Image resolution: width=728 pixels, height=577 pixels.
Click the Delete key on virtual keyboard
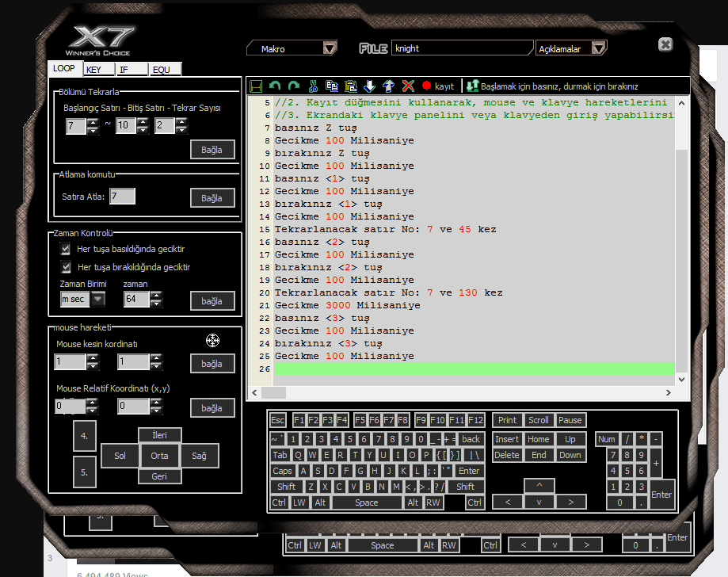pyautogui.click(x=507, y=455)
